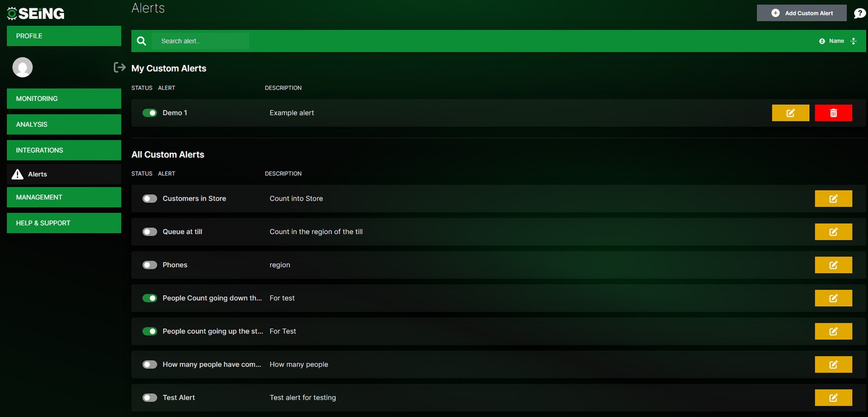Image resolution: width=868 pixels, height=417 pixels.
Task: Open the INTEGRATIONS menu
Action: 64,150
